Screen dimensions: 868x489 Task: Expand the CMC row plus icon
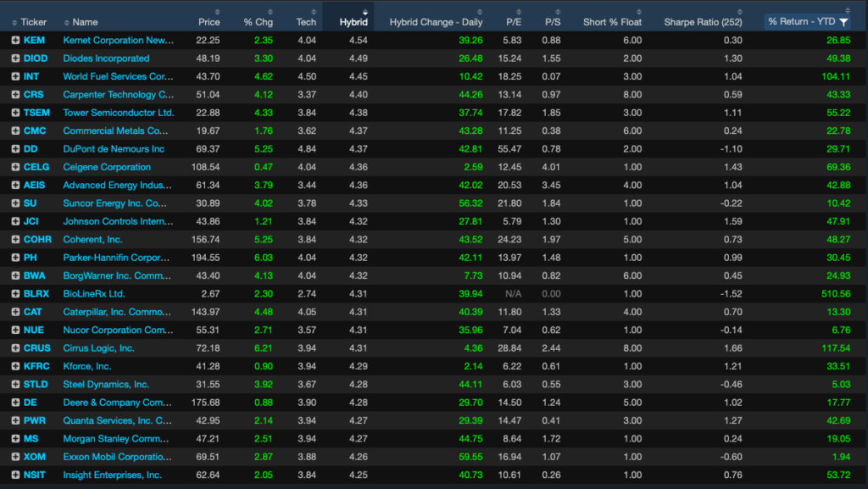15,131
